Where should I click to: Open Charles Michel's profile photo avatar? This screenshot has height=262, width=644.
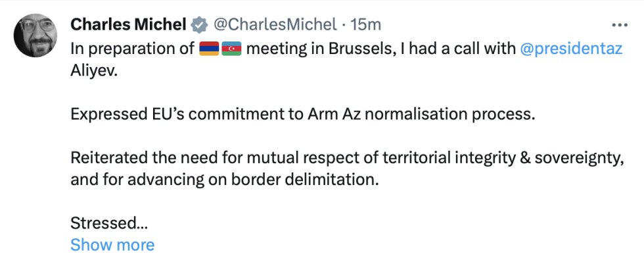click(x=35, y=36)
